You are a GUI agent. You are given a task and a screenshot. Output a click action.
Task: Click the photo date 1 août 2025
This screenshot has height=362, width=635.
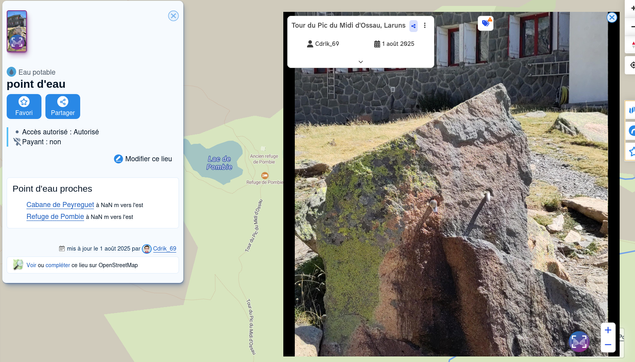coord(394,44)
